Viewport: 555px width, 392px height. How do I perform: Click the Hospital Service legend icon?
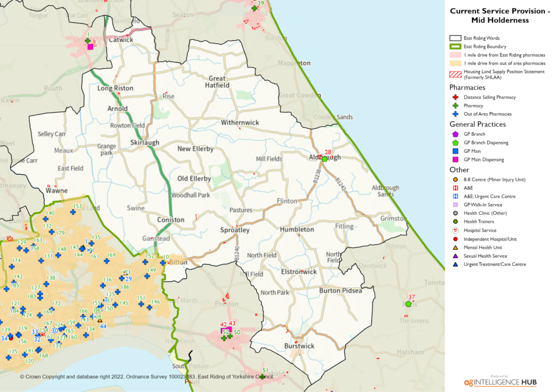point(455,230)
